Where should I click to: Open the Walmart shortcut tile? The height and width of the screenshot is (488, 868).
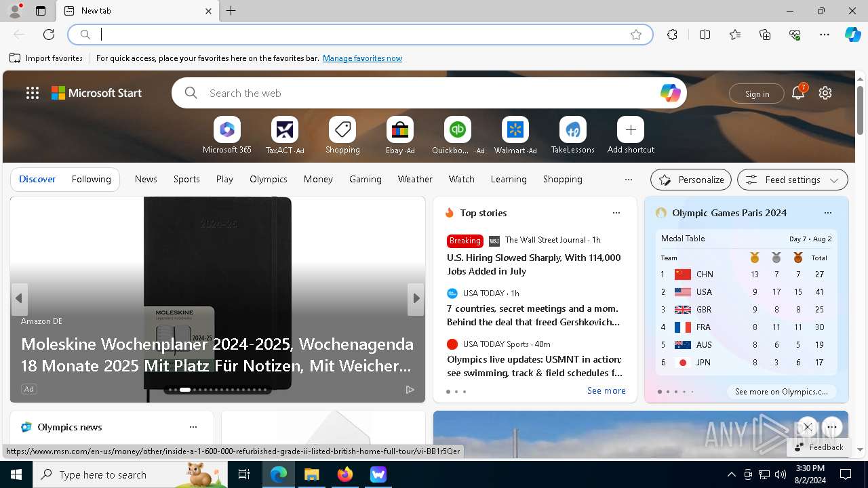pyautogui.click(x=515, y=136)
